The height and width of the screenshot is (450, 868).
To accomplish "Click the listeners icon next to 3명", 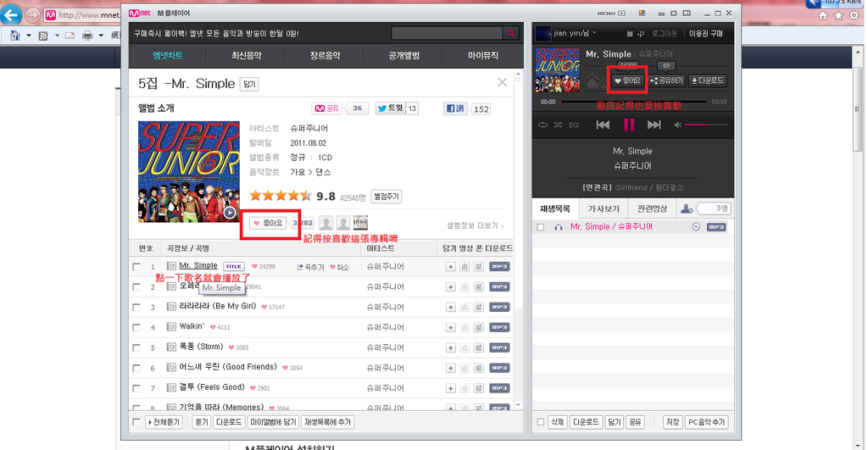I will 687,208.
